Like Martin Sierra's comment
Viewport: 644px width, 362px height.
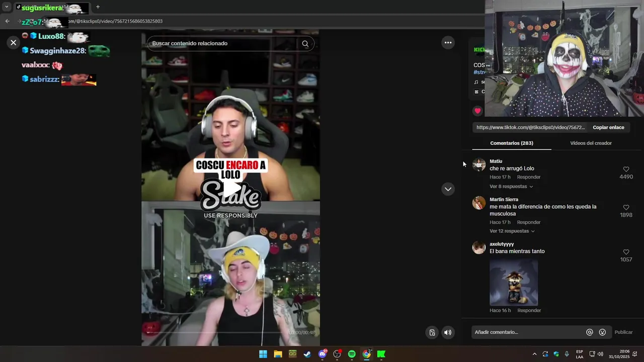point(626,208)
